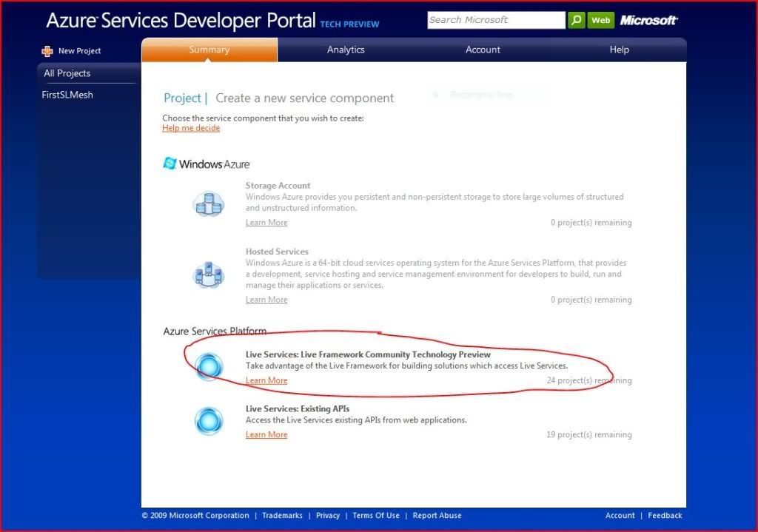
Task: Click the green Web button
Action: coord(601,20)
